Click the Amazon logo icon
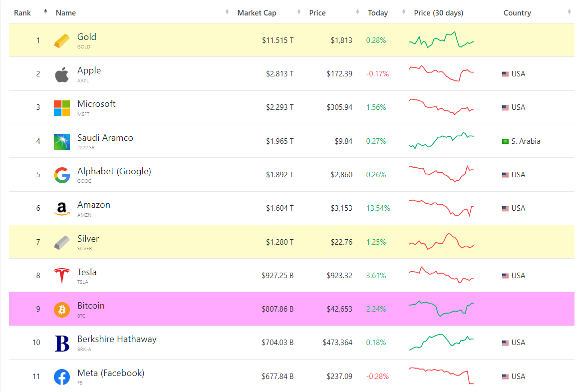Viewport: 582px width, 392px height. pos(61,209)
